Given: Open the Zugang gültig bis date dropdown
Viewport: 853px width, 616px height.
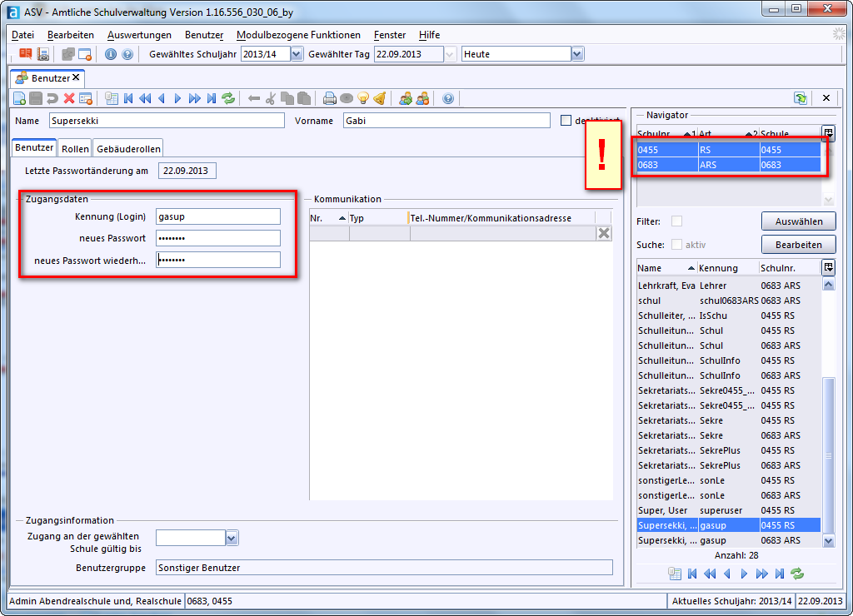Looking at the screenshot, I should [232, 539].
